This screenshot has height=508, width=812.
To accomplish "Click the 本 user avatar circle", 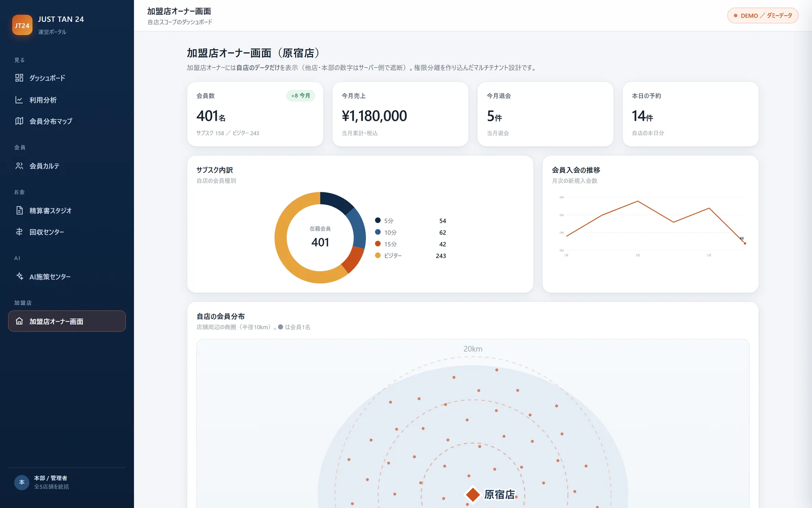I will (22, 482).
